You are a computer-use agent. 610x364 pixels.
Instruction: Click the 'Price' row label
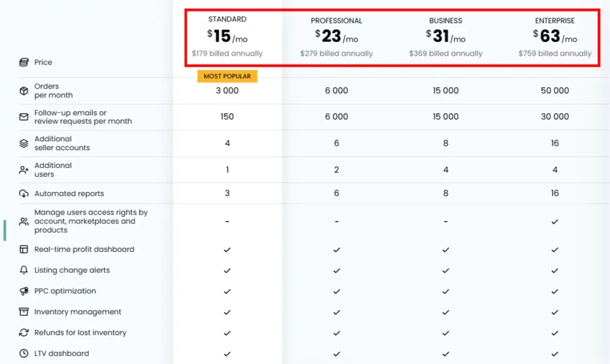[43, 62]
